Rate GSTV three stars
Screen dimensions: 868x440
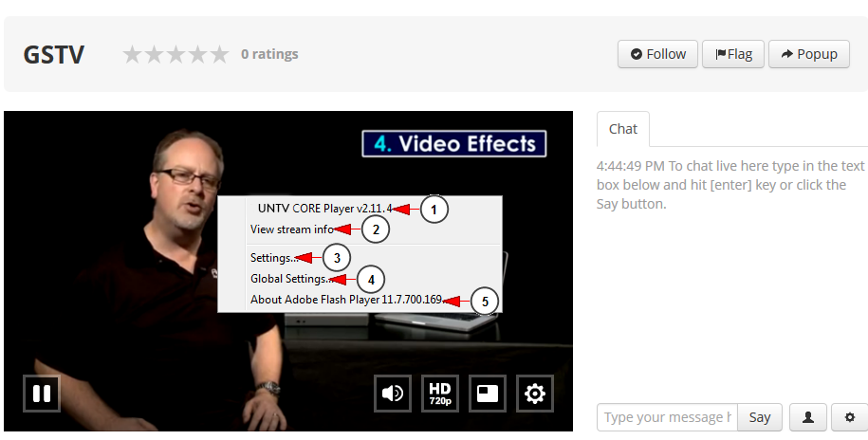[x=175, y=54]
